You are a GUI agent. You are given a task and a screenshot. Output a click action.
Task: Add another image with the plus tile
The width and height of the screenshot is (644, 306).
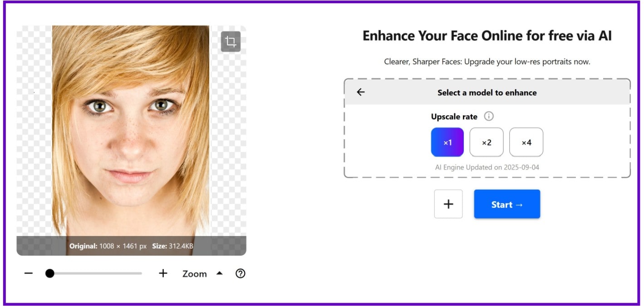coord(448,204)
